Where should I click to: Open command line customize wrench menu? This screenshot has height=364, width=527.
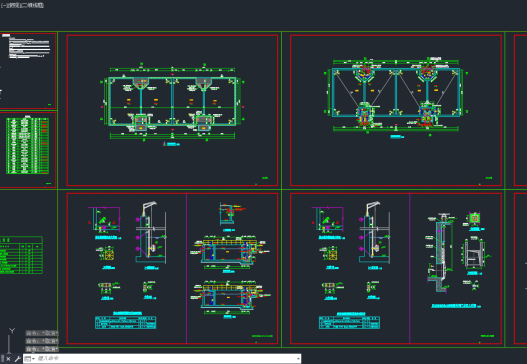[17, 359]
